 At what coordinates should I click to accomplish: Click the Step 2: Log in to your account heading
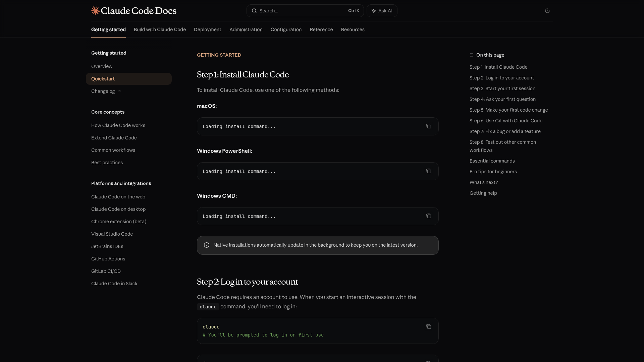pyautogui.click(x=247, y=282)
